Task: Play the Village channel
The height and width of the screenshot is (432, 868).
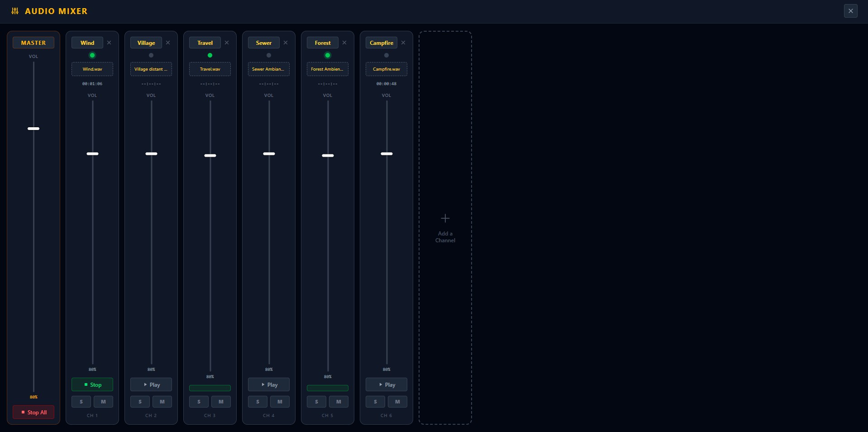Action: click(x=151, y=384)
